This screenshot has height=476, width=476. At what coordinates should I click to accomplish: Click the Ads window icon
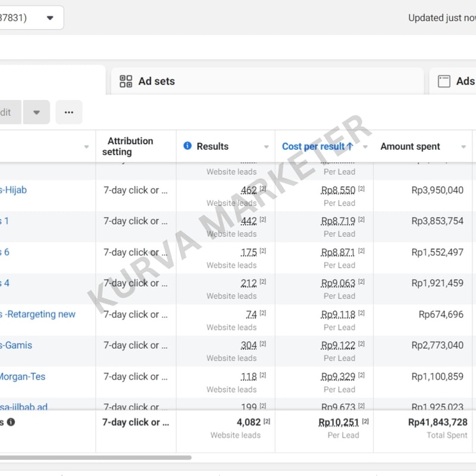point(444,82)
